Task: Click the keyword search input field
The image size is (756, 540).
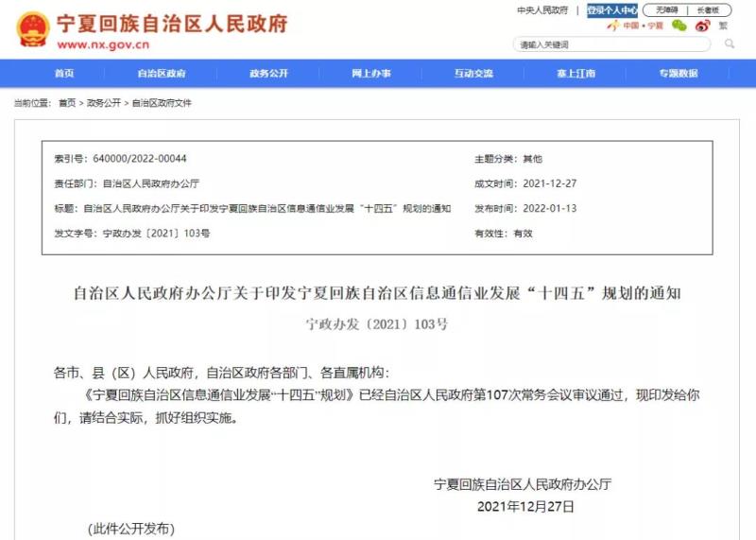Action: click(x=612, y=44)
